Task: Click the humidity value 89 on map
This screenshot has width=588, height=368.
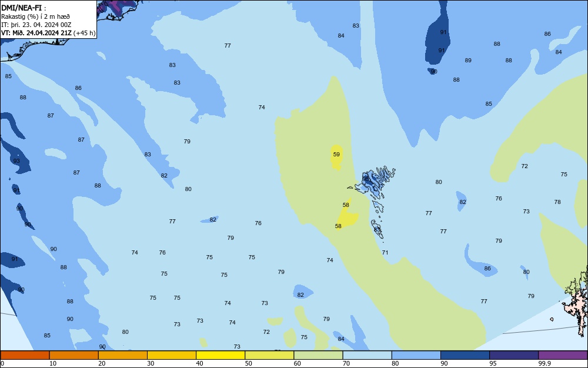Action: coord(468,61)
